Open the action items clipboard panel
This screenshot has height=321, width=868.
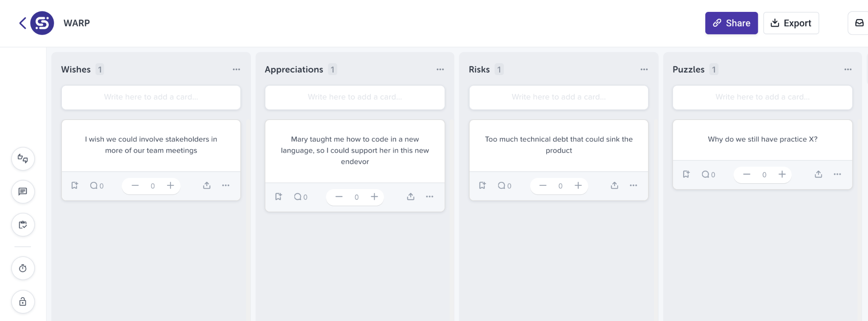click(x=23, y=225)
